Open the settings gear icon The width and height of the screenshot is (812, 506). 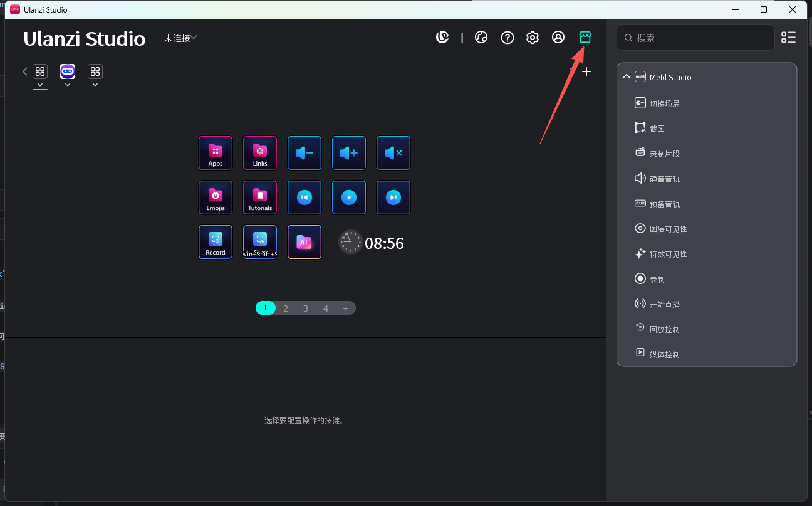[533, 38]
